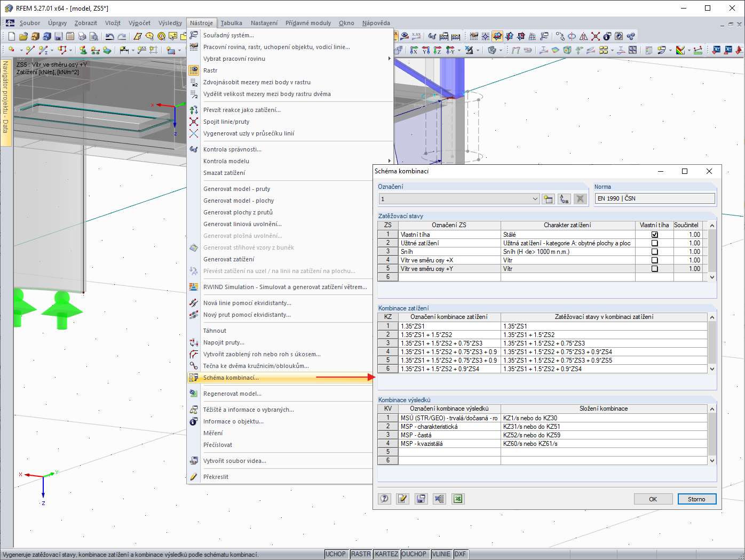Open the help icon in combination dialog
The width and height of the screenshot is (745, 560).
click(x=384, y=499)
